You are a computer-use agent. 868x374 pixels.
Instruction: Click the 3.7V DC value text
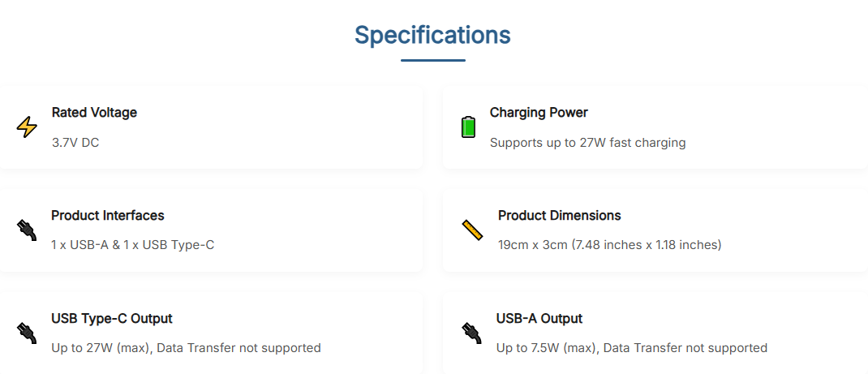pos(75,143)
